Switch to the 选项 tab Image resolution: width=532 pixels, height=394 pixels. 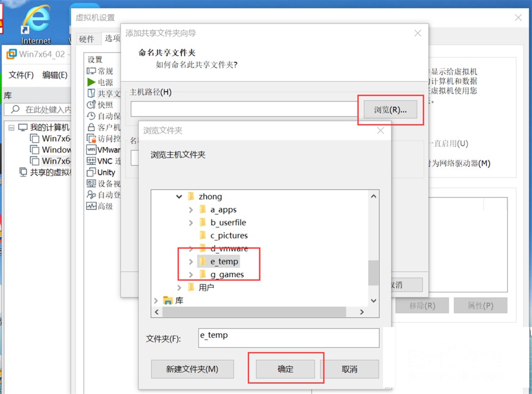point(112,38)
